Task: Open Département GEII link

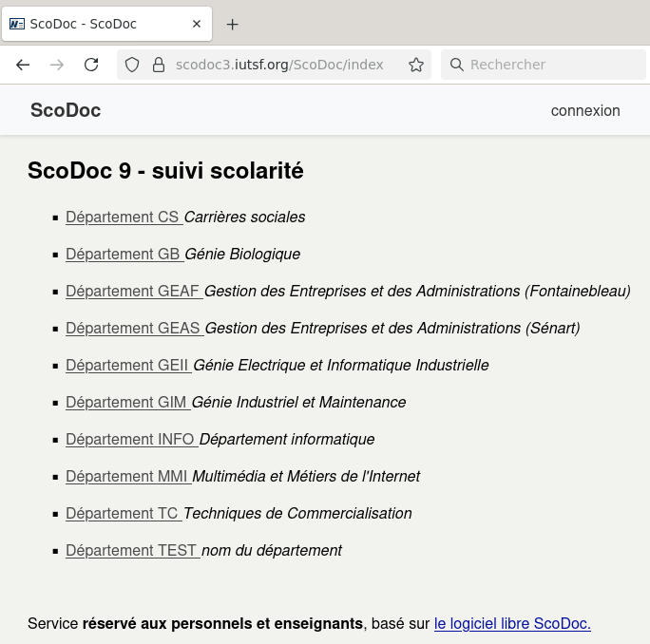Action: click(128, 366)
